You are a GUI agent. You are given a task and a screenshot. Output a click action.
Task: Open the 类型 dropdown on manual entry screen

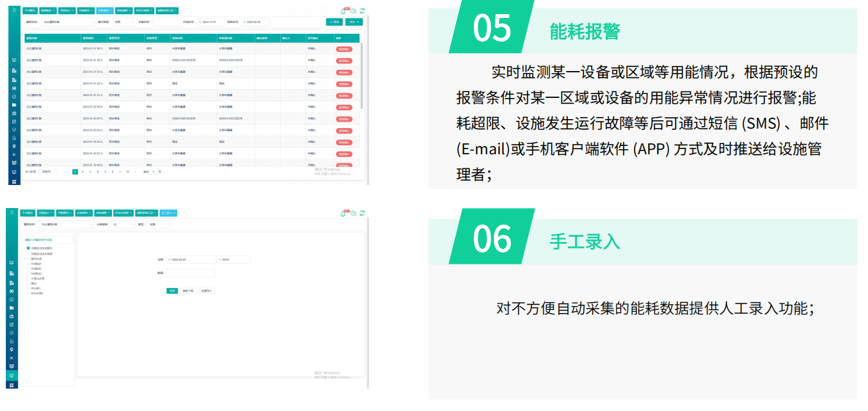(x=159, y=224)
